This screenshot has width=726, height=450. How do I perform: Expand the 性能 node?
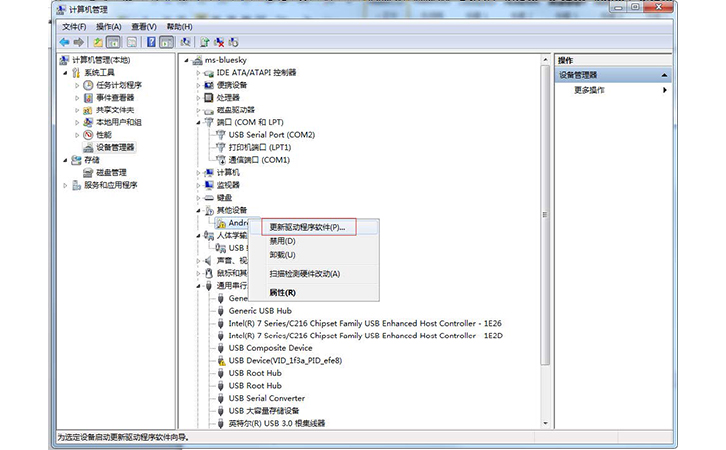click(x=77, y=135)
